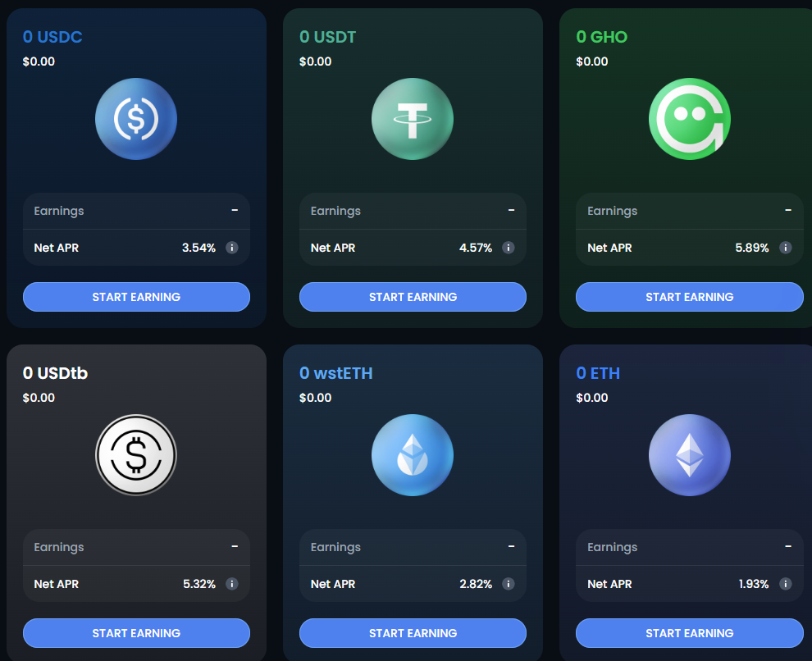
Task: Start earning on ETH card
Action: 690,633
